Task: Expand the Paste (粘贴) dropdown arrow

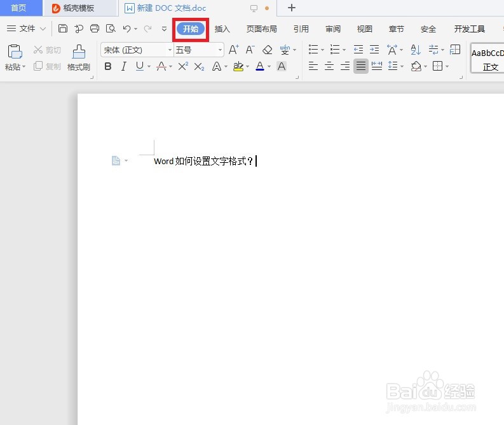Action: click(x=24, y=67)
